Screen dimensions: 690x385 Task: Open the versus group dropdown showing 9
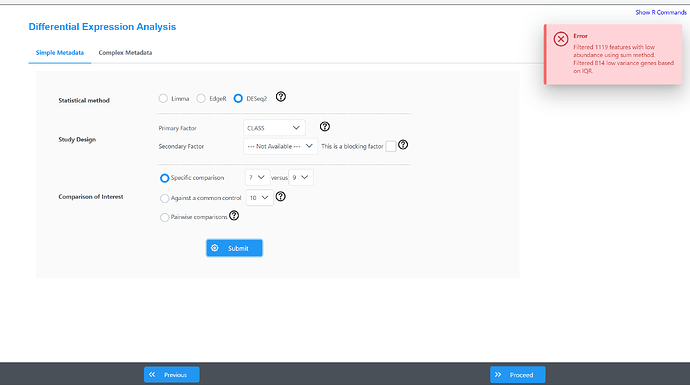point(301,177)
